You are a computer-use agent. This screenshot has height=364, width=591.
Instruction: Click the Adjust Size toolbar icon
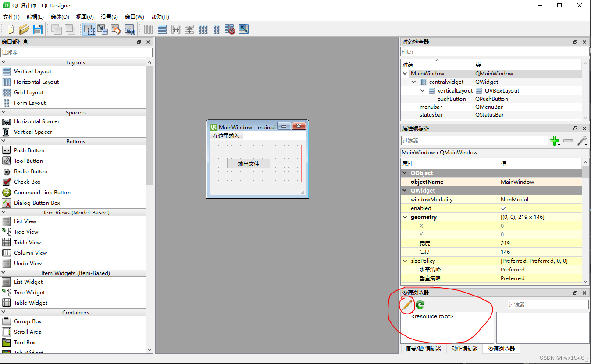(244, 29)
